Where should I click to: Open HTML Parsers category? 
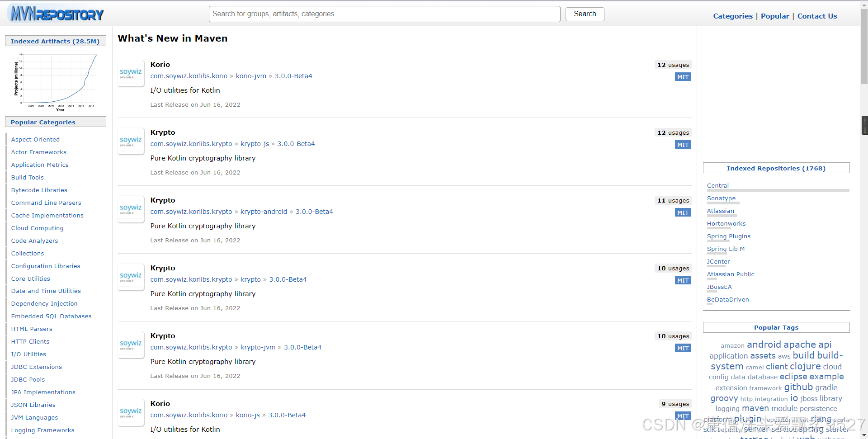point(32,329)
